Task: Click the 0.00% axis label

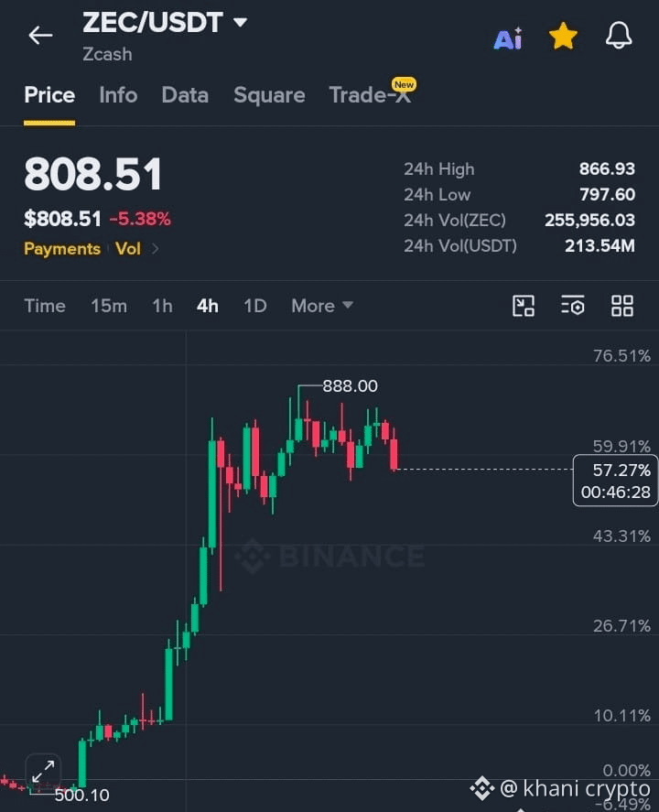Action: click(x=626, y=771)
